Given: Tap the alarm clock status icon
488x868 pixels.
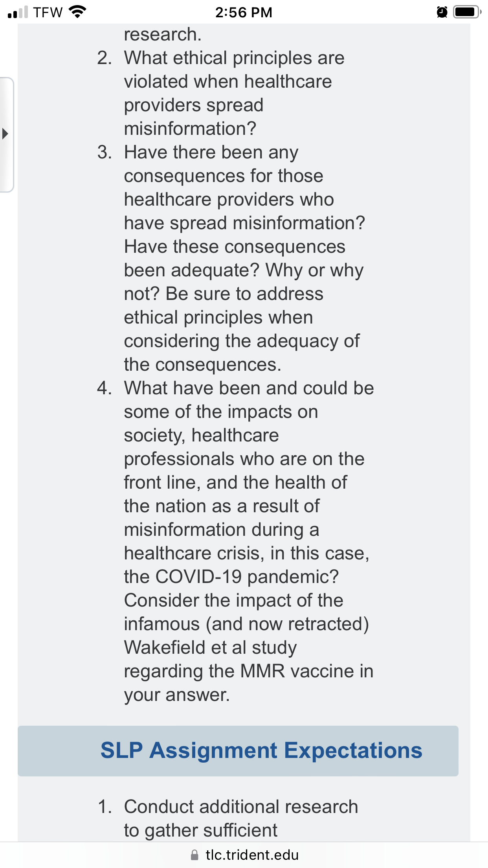Looking at the screenshot, I should click(442, 12).
